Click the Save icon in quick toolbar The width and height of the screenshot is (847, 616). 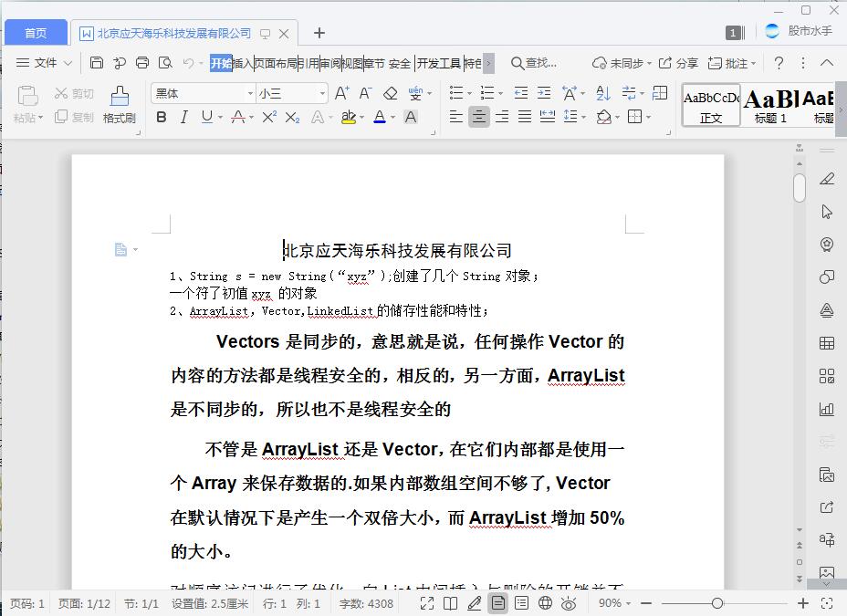click(96, 63)
